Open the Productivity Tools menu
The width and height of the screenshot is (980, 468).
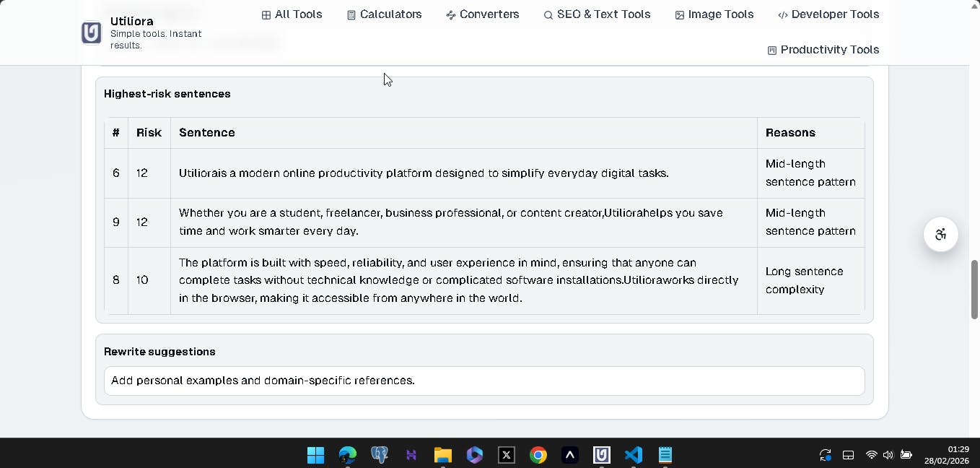(x=823, y=50)
